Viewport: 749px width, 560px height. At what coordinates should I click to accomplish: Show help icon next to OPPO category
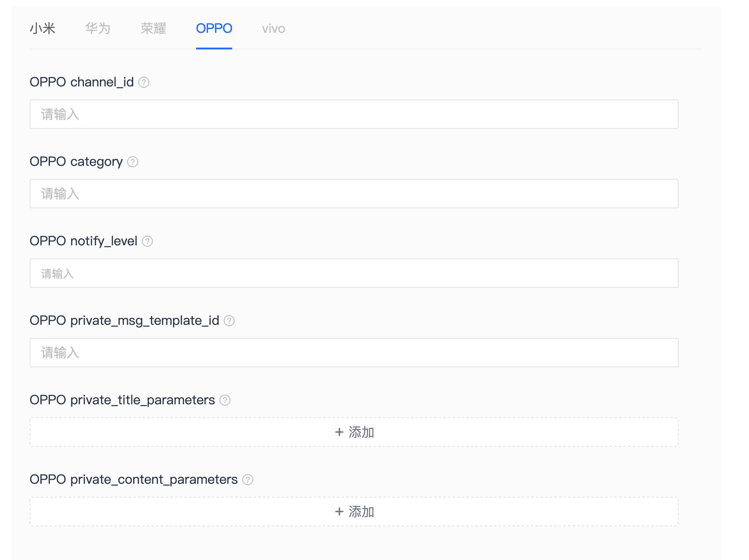pos(133,162)
